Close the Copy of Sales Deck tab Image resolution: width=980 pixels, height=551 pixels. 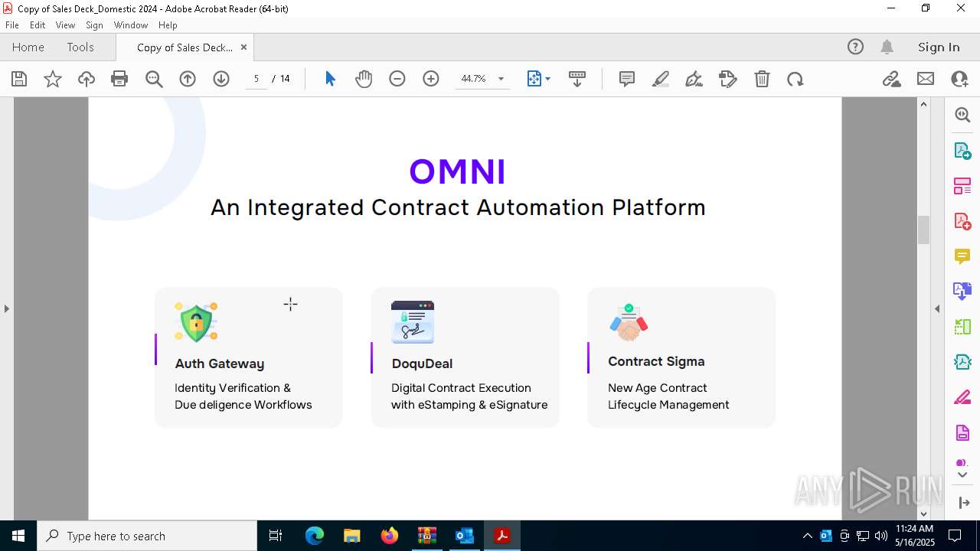click(x=243, y=47)
